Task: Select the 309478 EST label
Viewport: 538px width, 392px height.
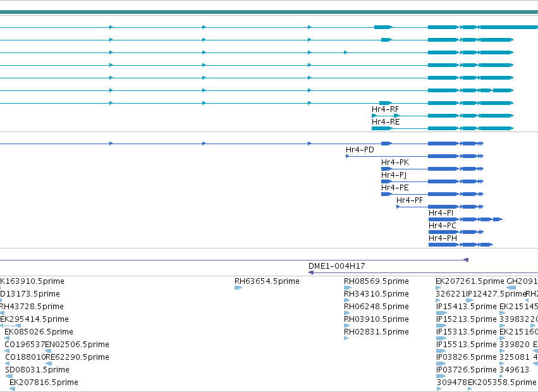Action: (x=452, y=383)
